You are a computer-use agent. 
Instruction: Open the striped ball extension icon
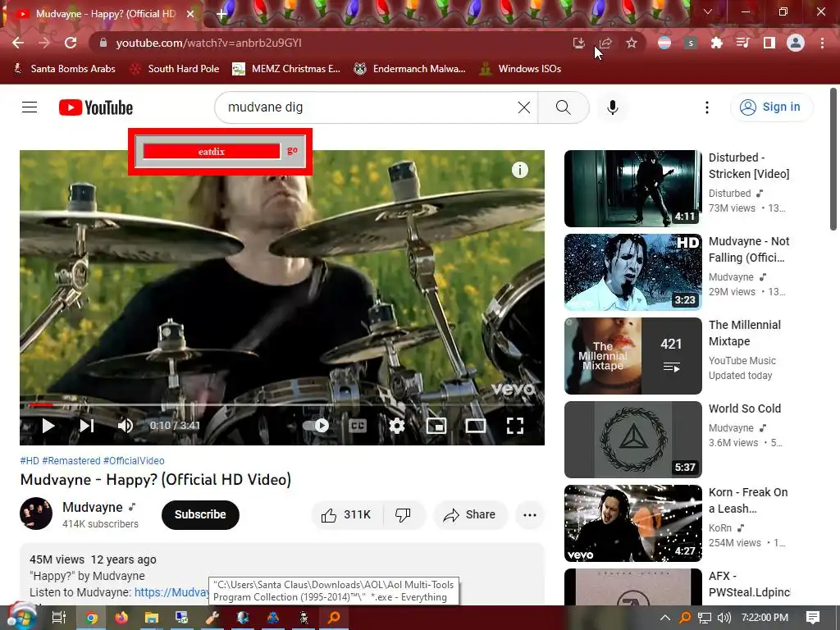pos(664,43)
